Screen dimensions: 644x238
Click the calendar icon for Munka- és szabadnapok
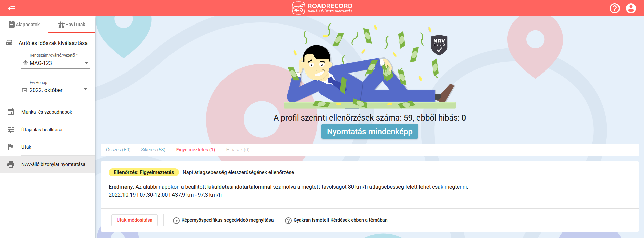11,112
